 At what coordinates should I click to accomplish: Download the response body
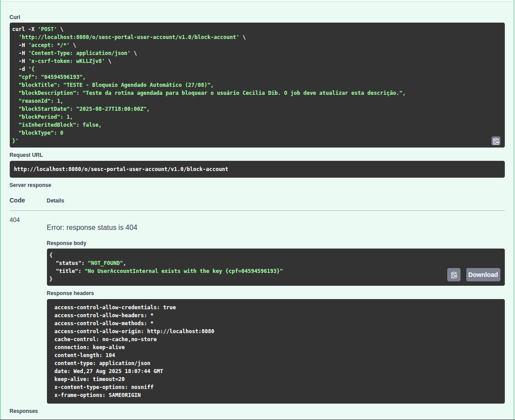483,275
